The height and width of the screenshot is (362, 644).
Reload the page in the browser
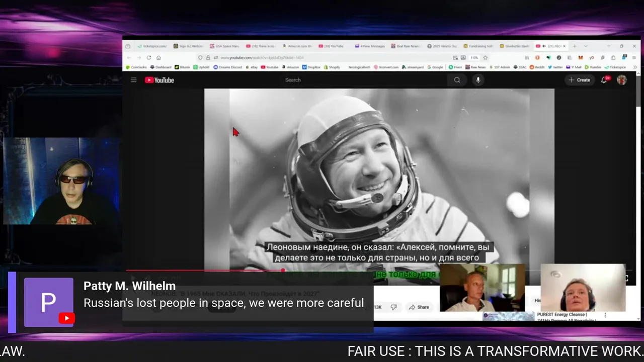149,58
